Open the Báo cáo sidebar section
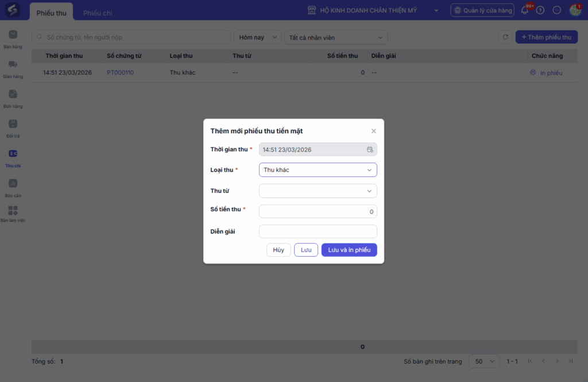The height and width of the screenshot is (382, 588). pyautogui.click(x=13, y=188)
